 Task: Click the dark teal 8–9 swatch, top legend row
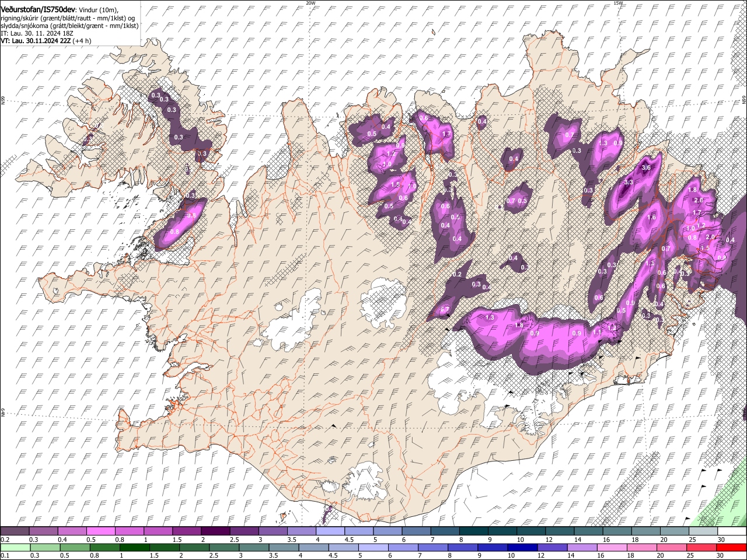point(474,531)
